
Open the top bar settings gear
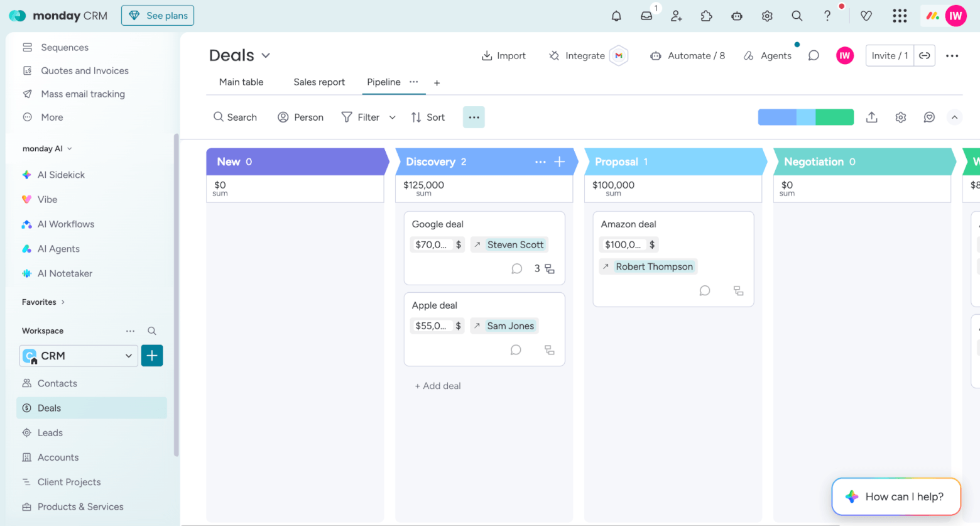[767, 16]
